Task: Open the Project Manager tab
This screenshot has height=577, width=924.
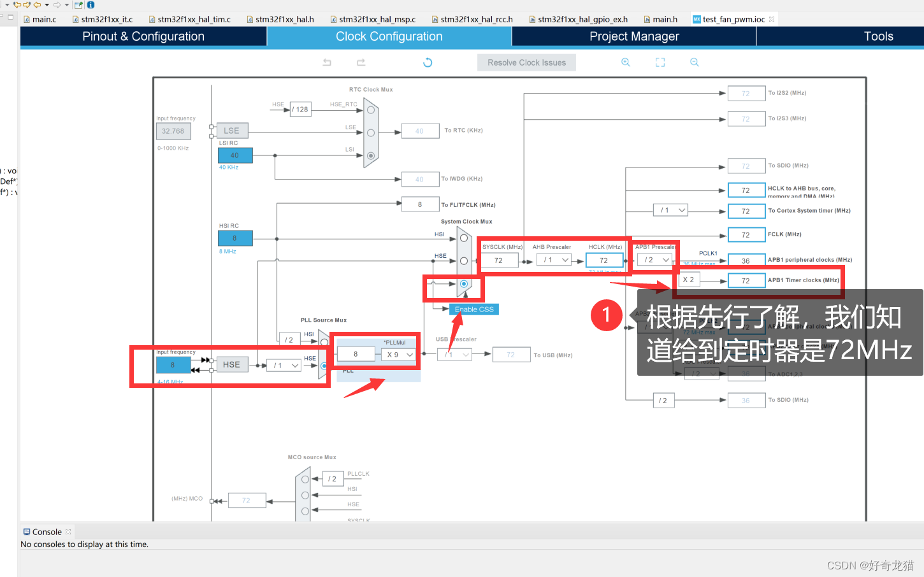Action: (633, 36)
